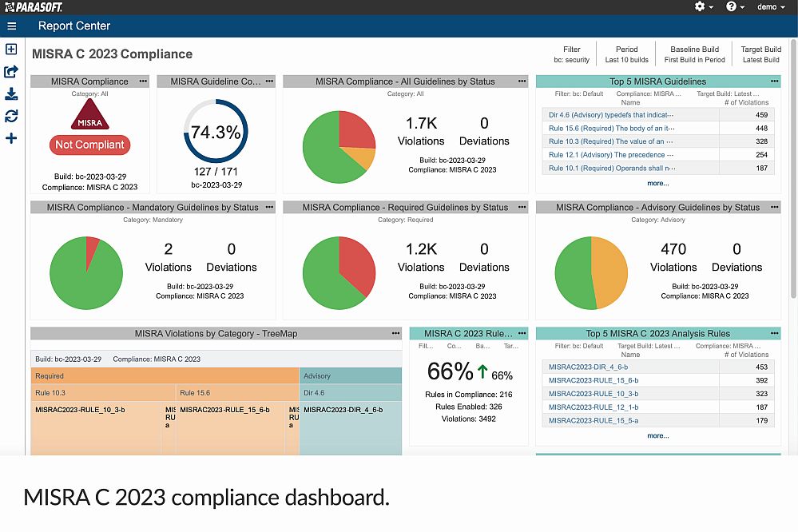
Task: Click the Add Widget plus icon
Action: click(x=11, y=139)
